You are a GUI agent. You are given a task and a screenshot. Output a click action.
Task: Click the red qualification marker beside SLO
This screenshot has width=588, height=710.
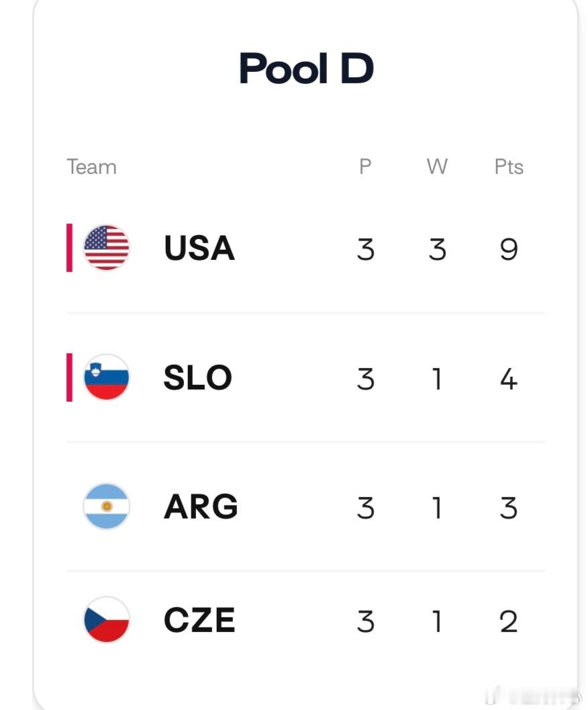tap(69, 378)
